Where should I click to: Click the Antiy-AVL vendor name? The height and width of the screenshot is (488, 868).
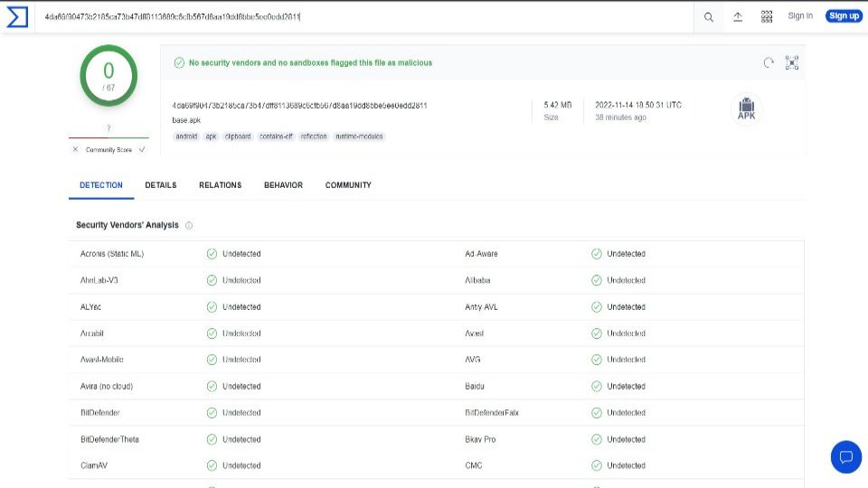(x=481, y=306)
